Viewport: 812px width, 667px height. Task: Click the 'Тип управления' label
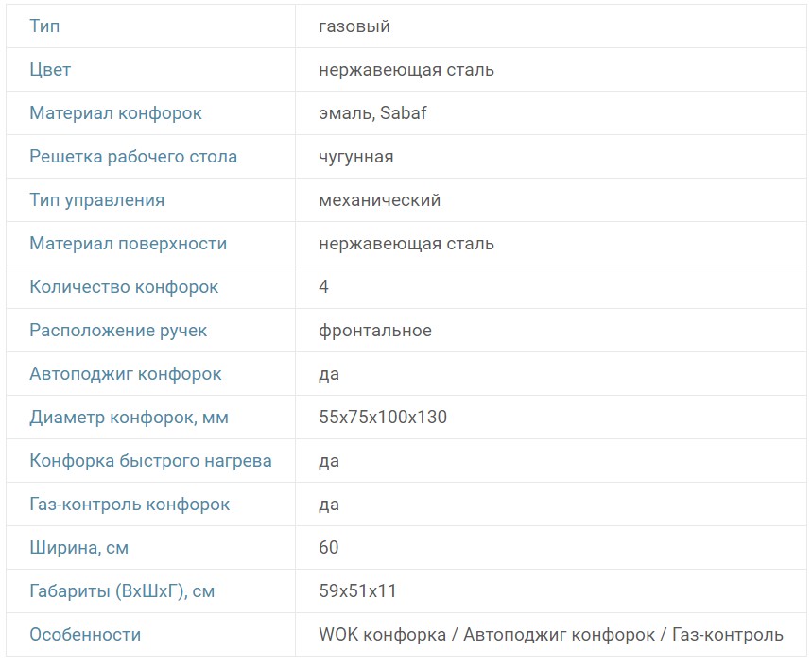point(96,200)
